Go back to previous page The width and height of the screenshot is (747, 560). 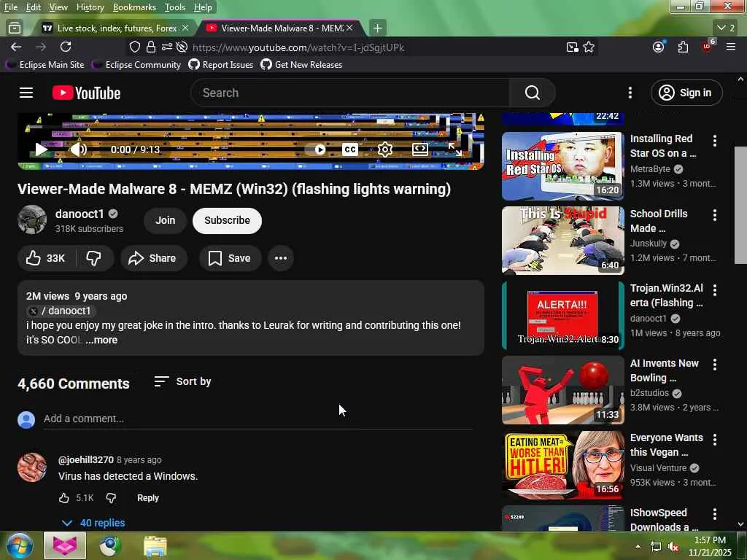pos(16,47)
